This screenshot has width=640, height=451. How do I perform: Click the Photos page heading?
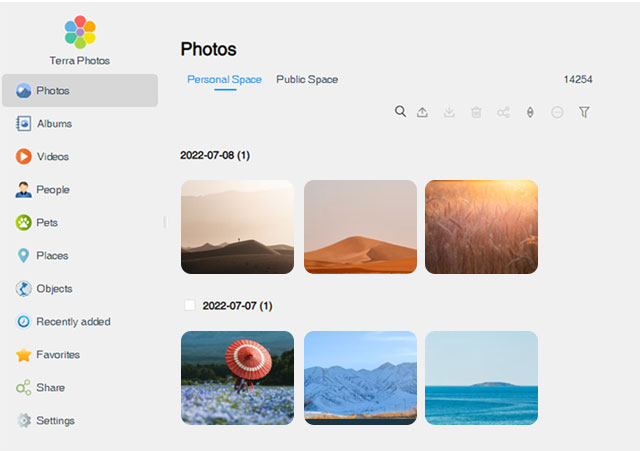pos(209,49)
